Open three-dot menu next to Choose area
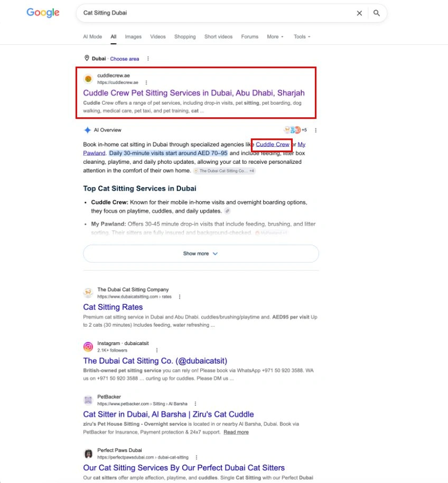 pos(148,59)
